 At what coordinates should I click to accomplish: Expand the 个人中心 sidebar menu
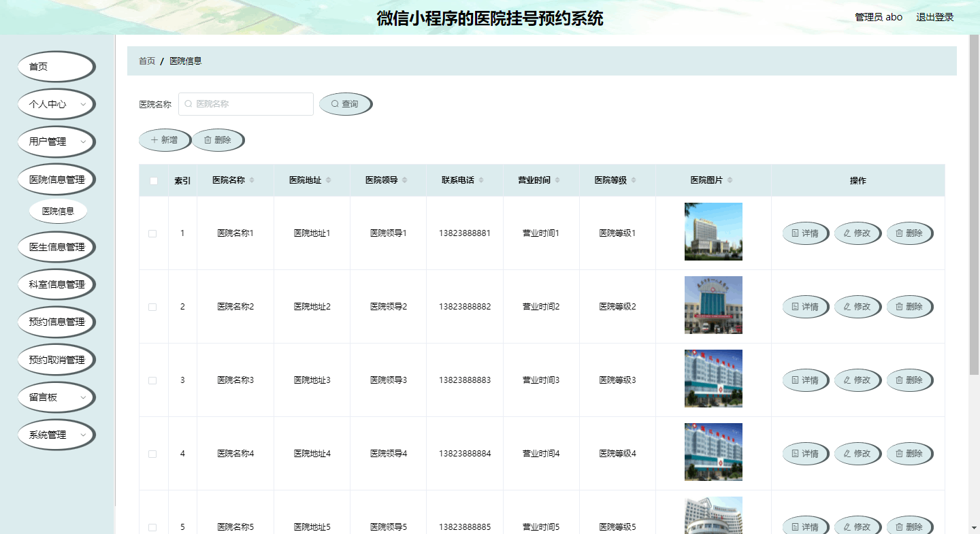coord(56,104)
